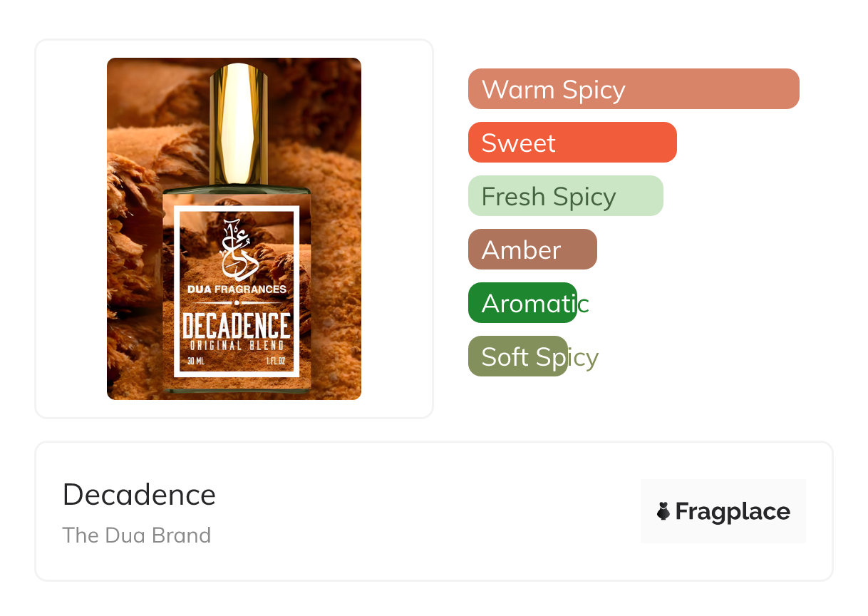The image size is (868, 616).
Task: Select the Warm Spicy accord bar
Action: [x=633, y=89]
